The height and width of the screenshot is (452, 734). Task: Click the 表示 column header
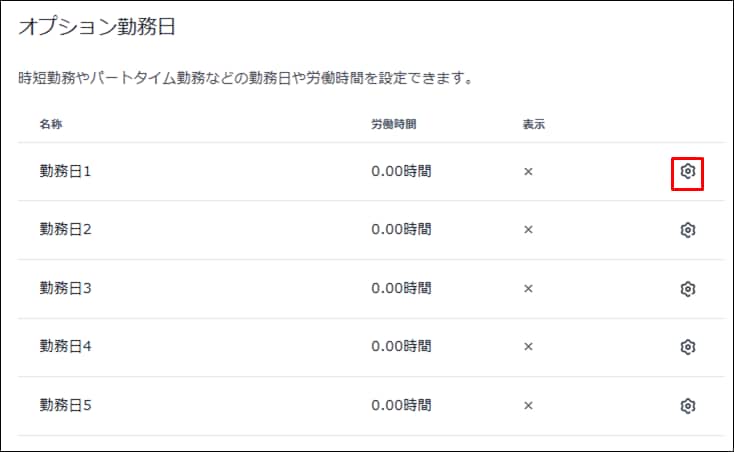(533, 125)
